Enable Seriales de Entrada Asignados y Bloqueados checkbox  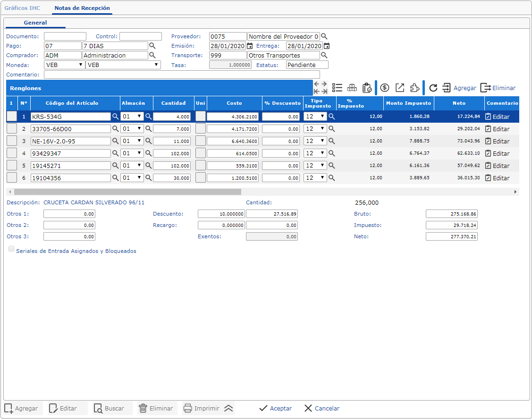(x=11, y=250)
